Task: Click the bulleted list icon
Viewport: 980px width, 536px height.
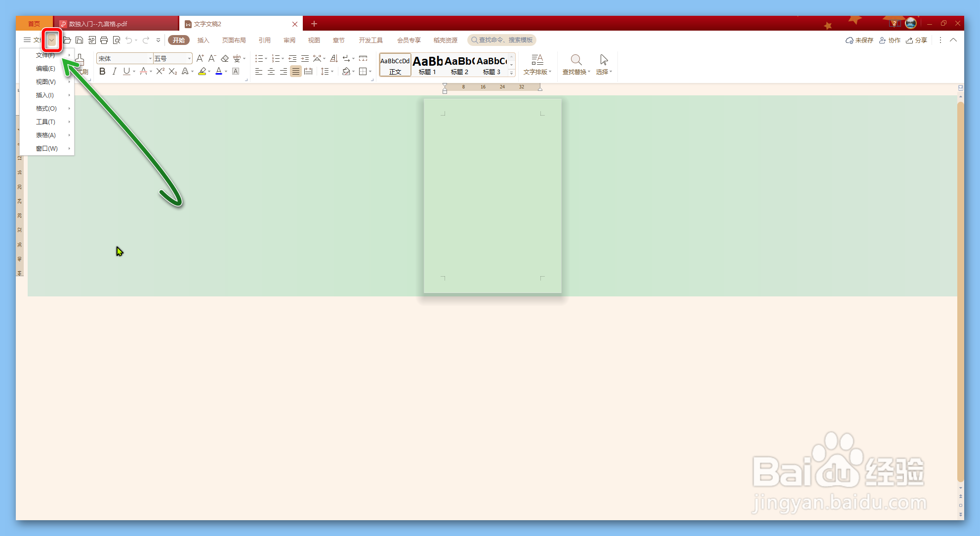Action: tap(259, 58)
